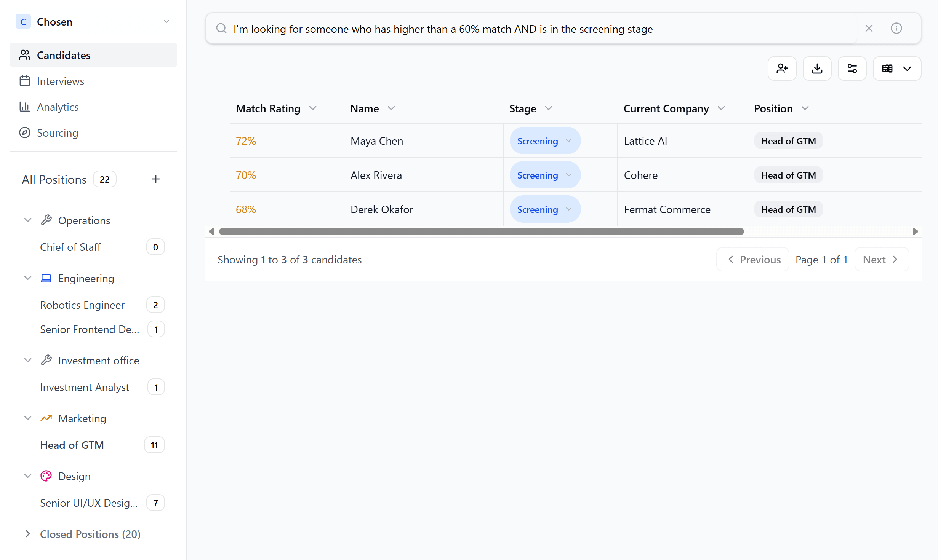Image resolution: width=938 pixels, height=560 pixels.
Task: Open Interviews from the sidebar
Action: point(60,81)
